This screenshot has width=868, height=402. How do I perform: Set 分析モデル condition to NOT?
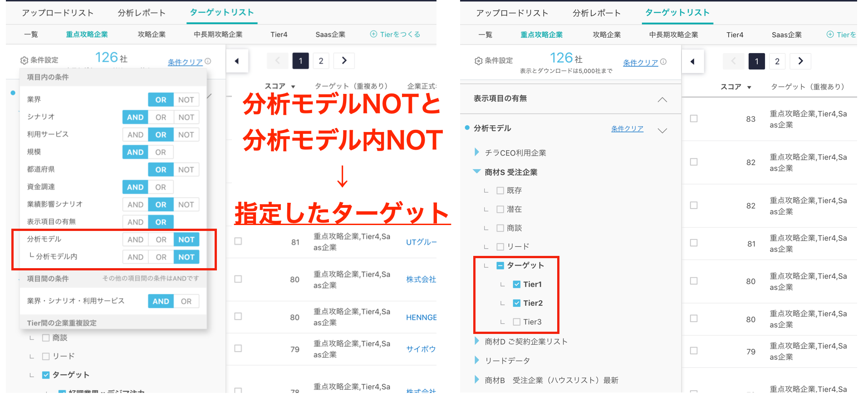tap(186, 240)
